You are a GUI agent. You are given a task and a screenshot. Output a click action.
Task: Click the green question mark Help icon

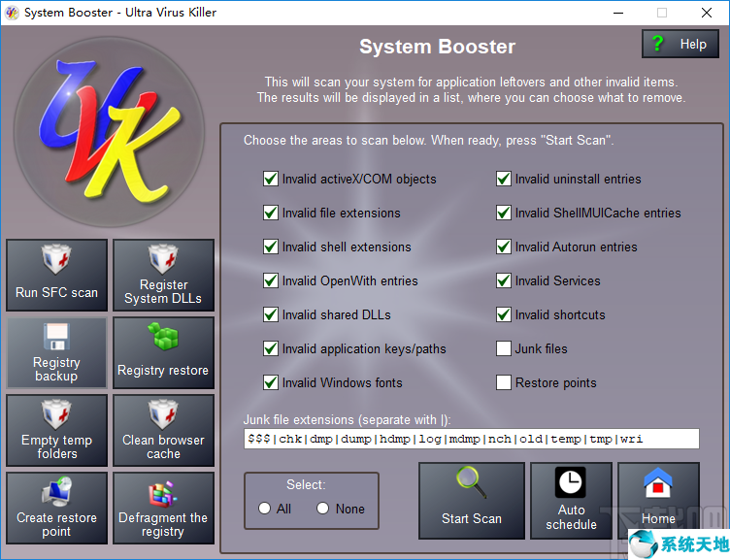657,44
